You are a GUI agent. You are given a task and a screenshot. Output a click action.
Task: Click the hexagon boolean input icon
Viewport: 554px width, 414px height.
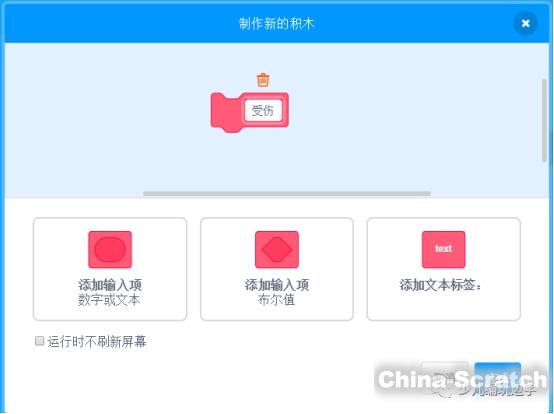(x=277, y=249)
